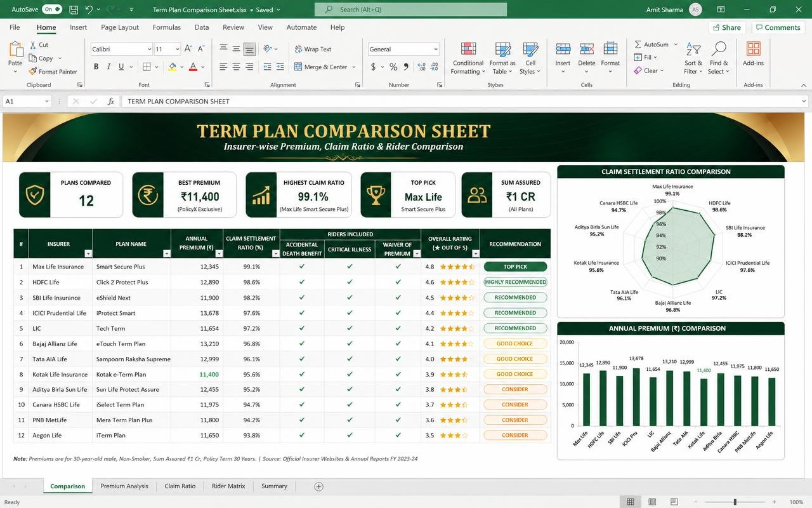Switch to Rider Matrix sheet tab
The width and height of the screenshot is (812, 508).
point(228,486)
